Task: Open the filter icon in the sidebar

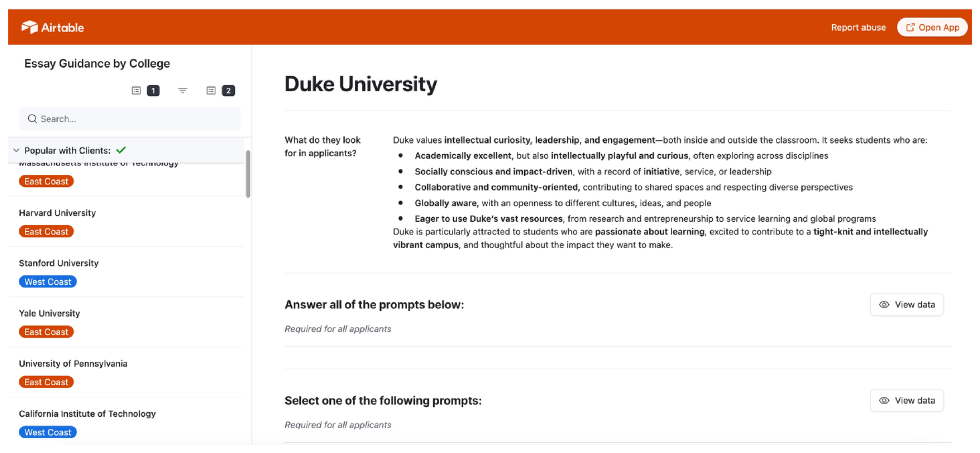Action: (x=183, y=91)
